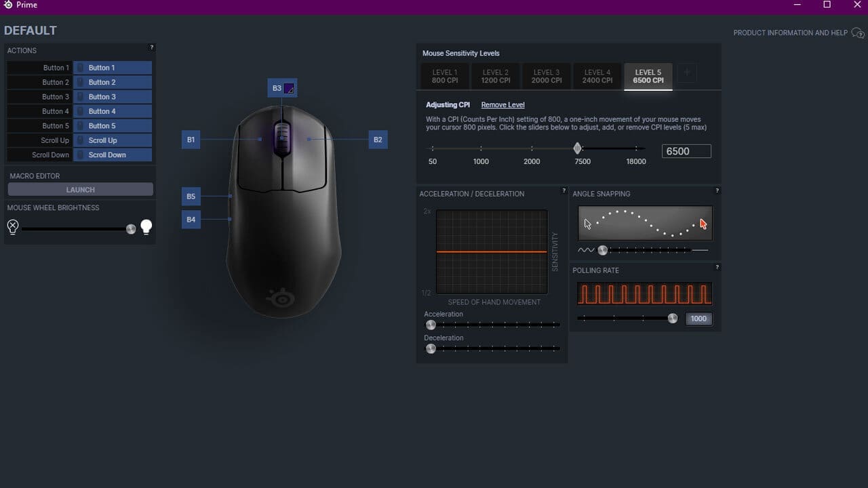The image size is (868, 488).
Task: Open the Scroll Down action dropdown
Action: click(112, 155)
